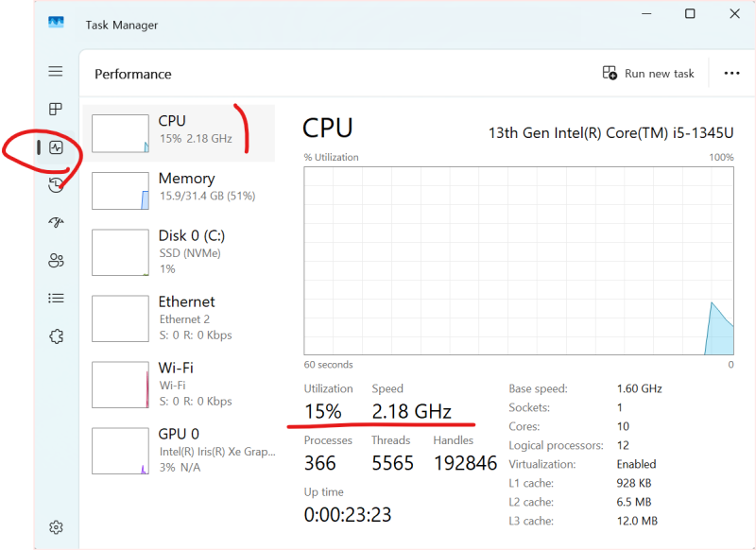Select the Wi-Fi performance entry
The image size is (756, 550).
click(179, 385)
